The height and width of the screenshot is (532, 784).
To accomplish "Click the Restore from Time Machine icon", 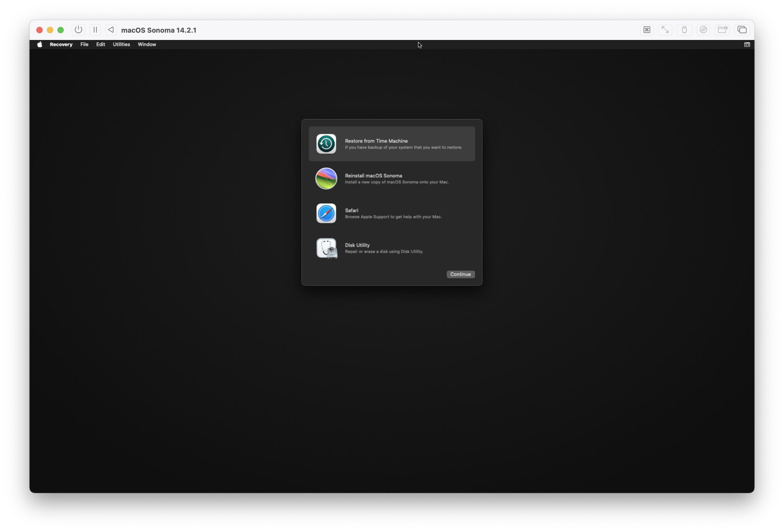I will click(x=326, y=144).
